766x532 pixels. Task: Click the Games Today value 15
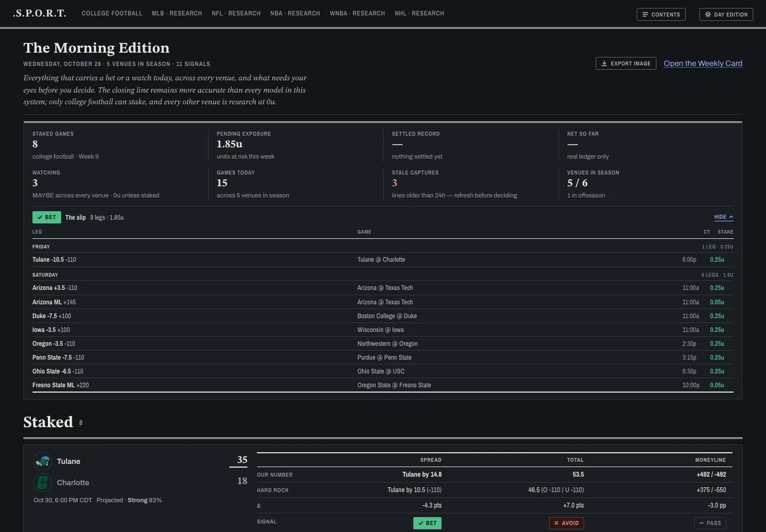[222, 183]
